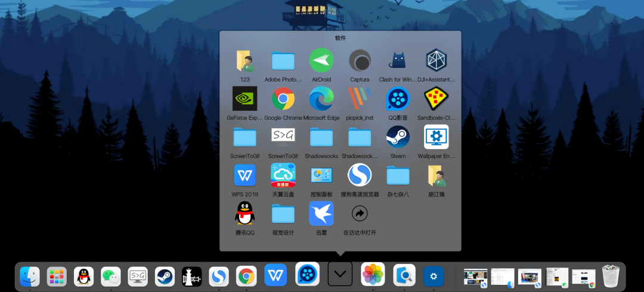Launch ScreenToGif S>G app in the 软件 stack

pos(283,136)
